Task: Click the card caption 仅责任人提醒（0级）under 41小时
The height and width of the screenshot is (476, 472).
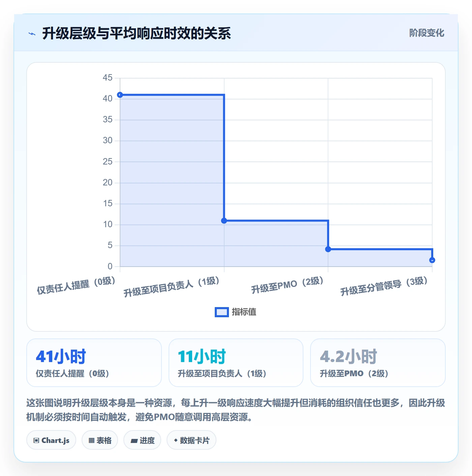Action: (72, 374)
